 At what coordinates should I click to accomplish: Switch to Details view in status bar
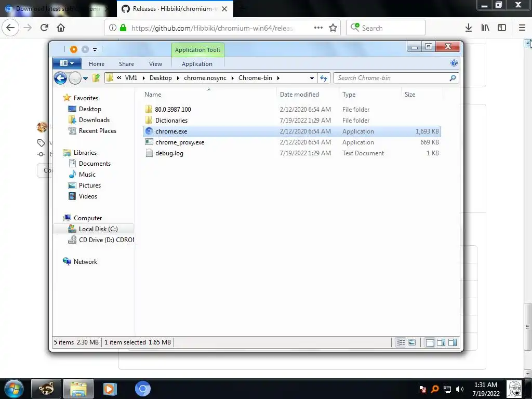click(x=401, y=342)
